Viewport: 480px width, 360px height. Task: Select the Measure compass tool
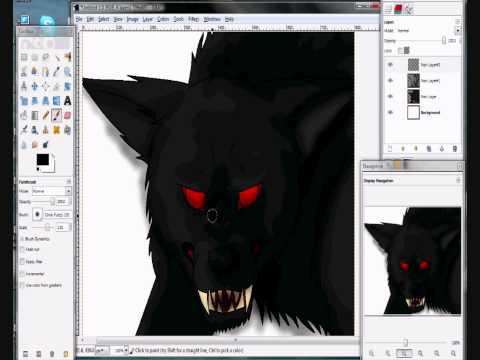point(24,86)
